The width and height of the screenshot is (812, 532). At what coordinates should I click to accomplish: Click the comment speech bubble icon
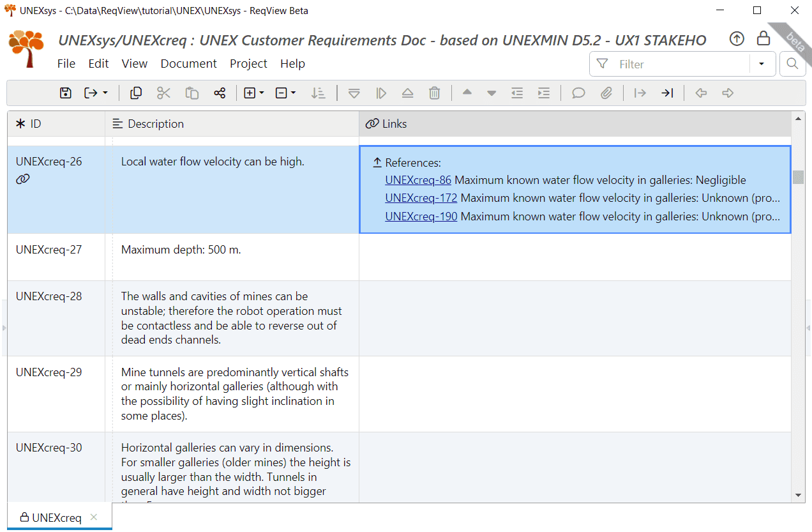tap(578, 93)
